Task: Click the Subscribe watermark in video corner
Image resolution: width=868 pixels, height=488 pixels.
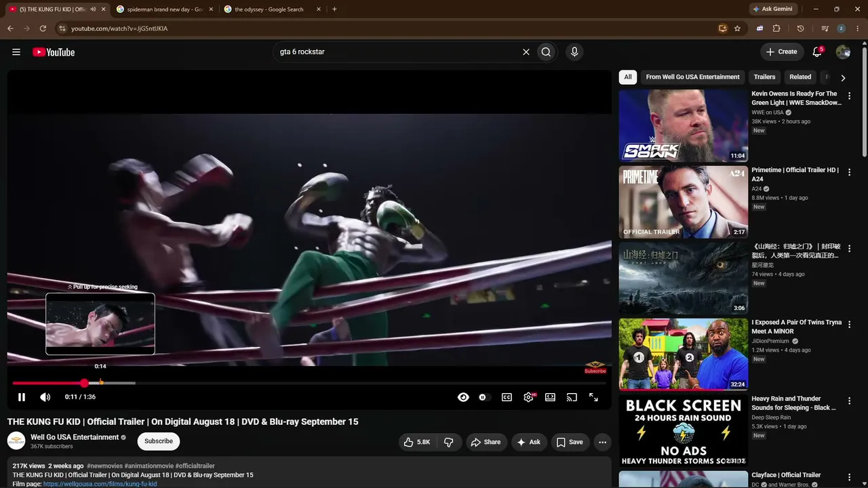Action: point(595,367)
